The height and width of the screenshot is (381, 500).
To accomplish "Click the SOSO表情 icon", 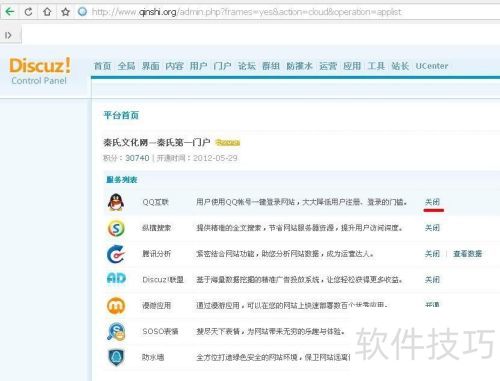I will coord(116,332).
